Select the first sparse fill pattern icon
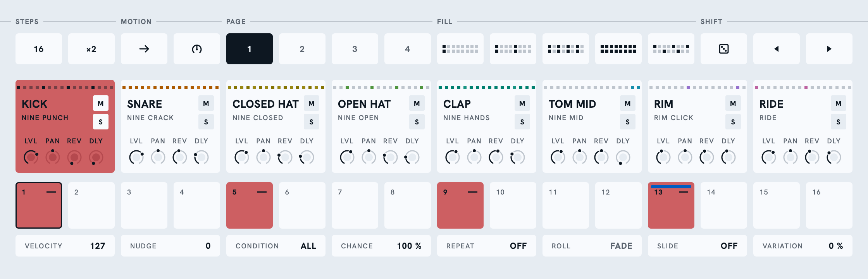 coord(460,49)
